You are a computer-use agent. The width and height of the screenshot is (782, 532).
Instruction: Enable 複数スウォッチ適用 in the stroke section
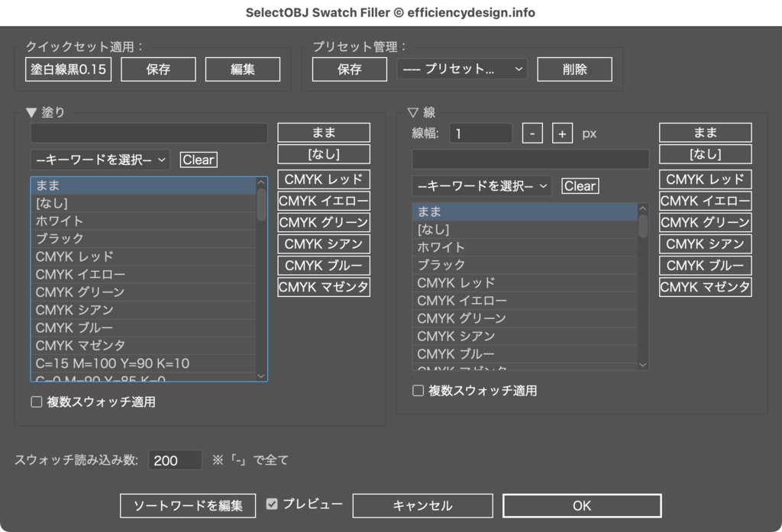click(418, 390)
